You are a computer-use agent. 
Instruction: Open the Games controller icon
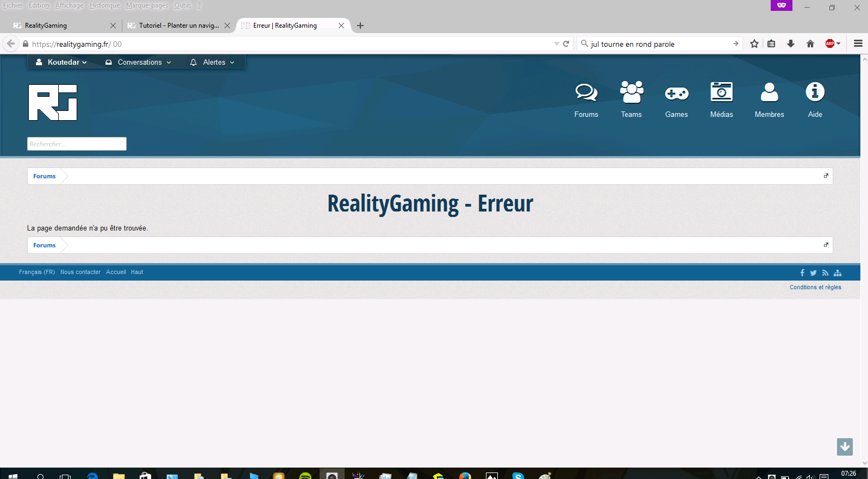point(677,94)
